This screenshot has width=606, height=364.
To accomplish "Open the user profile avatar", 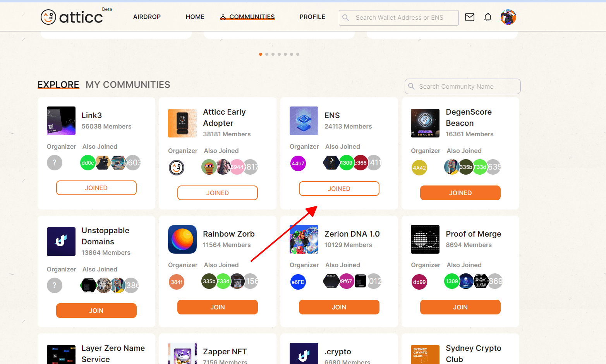I will (508, 17).
